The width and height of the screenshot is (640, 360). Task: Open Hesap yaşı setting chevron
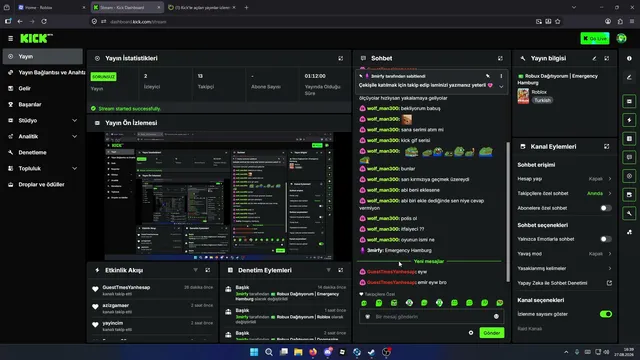click(x=610, y=179)
